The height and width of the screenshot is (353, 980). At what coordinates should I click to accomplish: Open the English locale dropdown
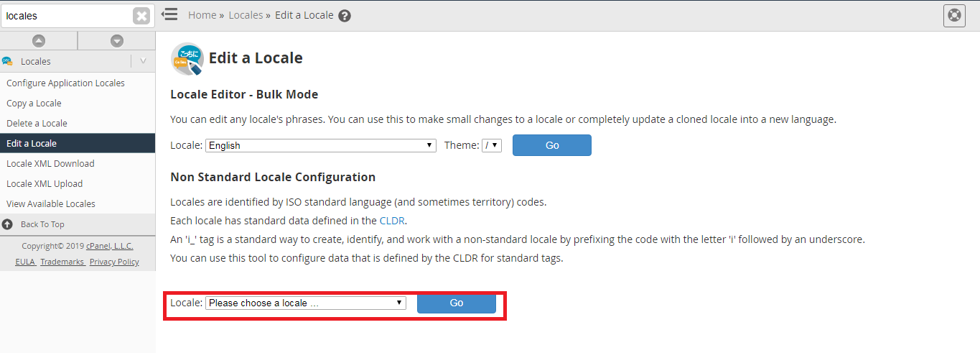321,145
